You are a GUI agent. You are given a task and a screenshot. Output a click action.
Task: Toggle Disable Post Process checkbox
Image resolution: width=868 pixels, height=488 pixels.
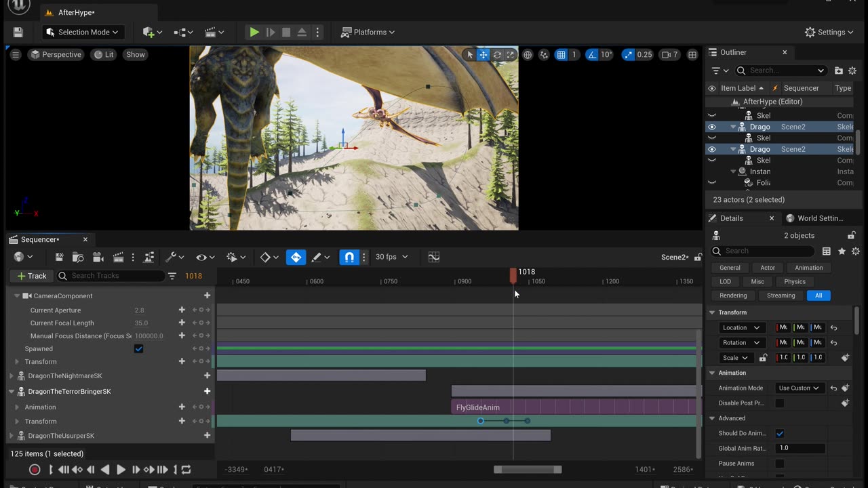pyautogui.click(x=780, y=403)
